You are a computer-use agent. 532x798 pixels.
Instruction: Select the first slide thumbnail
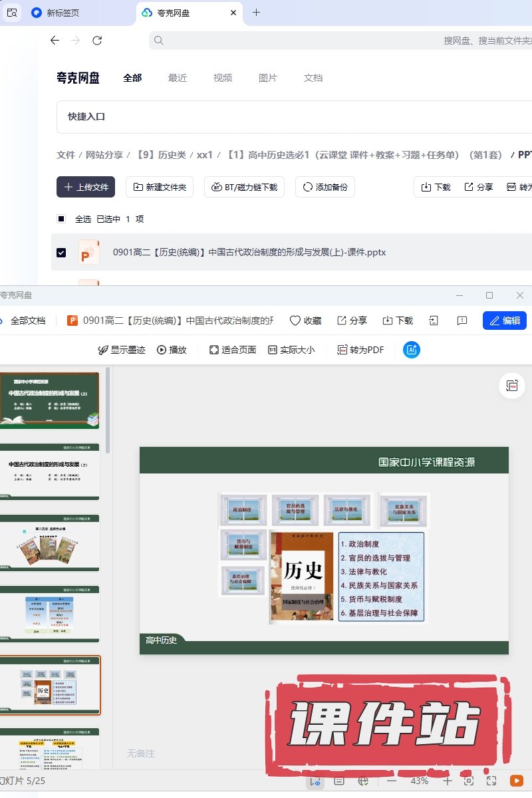[x=51, y=400]
